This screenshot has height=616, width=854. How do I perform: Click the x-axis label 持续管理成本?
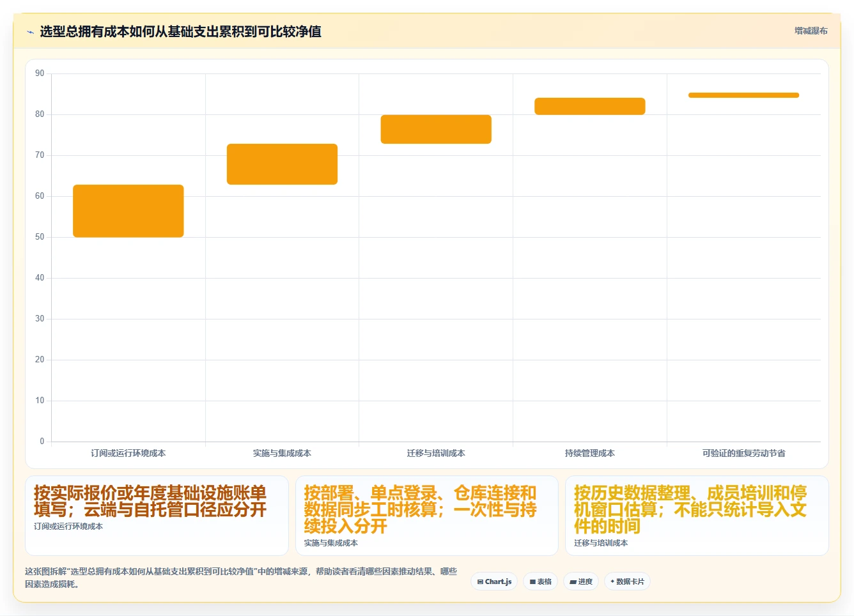click(x=590, y=453)
